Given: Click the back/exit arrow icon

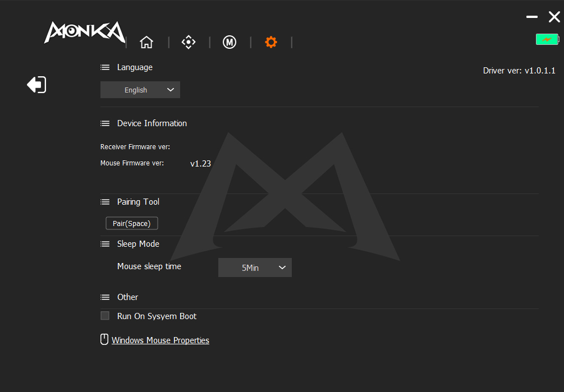Looking at the screenshot, I should pos(36,85).
